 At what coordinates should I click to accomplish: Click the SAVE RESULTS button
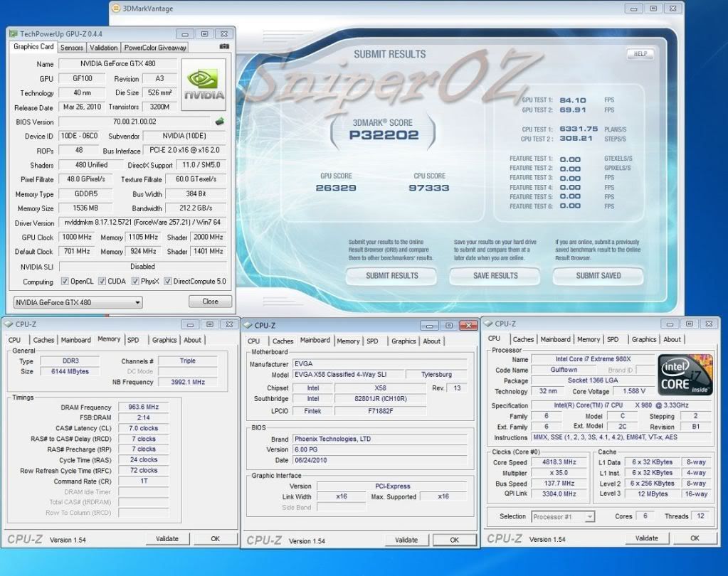(x=495, y=276)
